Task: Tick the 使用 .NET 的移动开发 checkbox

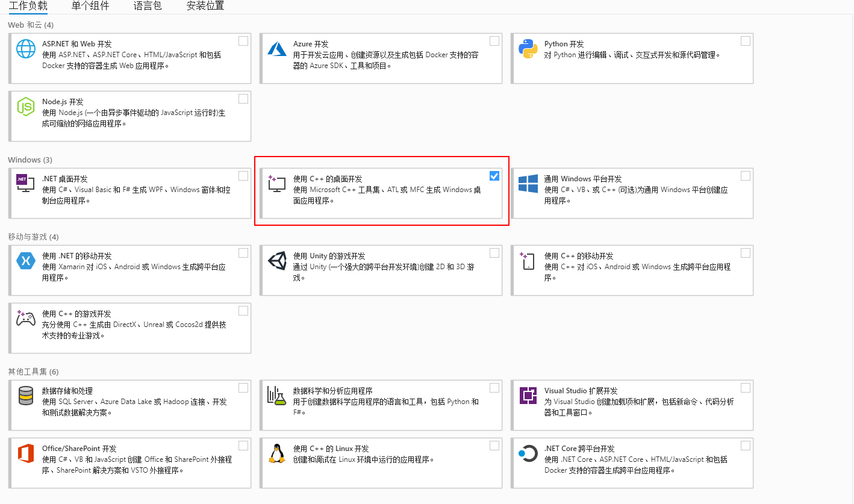Action: pyautogui.click(x=243, y=253)
